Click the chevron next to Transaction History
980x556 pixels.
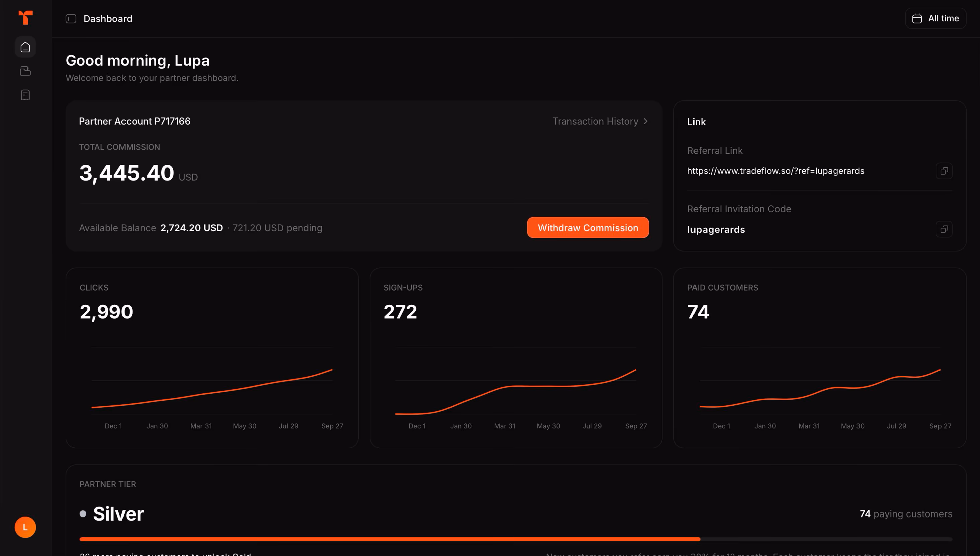646,121
